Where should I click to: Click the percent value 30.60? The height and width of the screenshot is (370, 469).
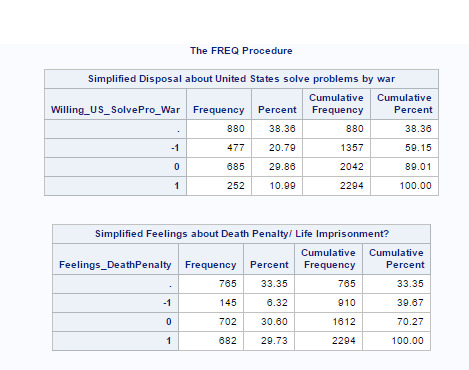269,322
